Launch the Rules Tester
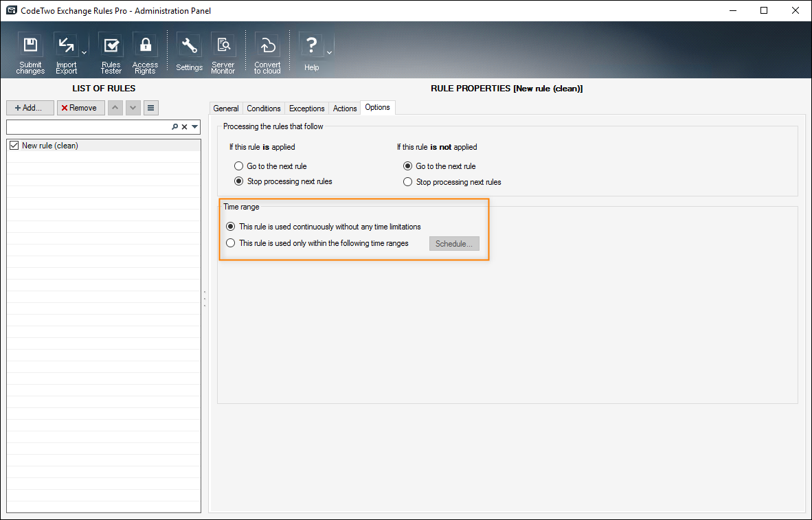The image size is (812, 520). (111, 54)
